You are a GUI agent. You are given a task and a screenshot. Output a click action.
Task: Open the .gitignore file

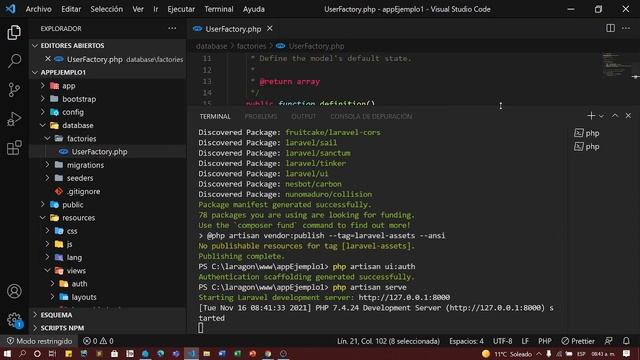point(108,191)
